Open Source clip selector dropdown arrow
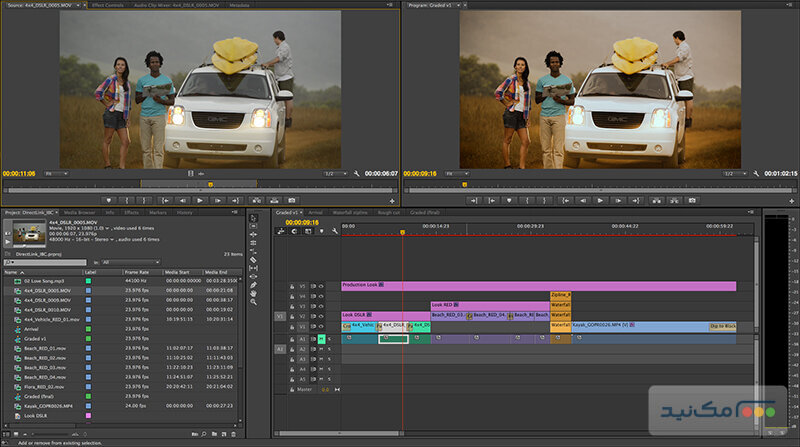Image resolution: width=800 pixels, height=447 pixels. pos(78,5)
